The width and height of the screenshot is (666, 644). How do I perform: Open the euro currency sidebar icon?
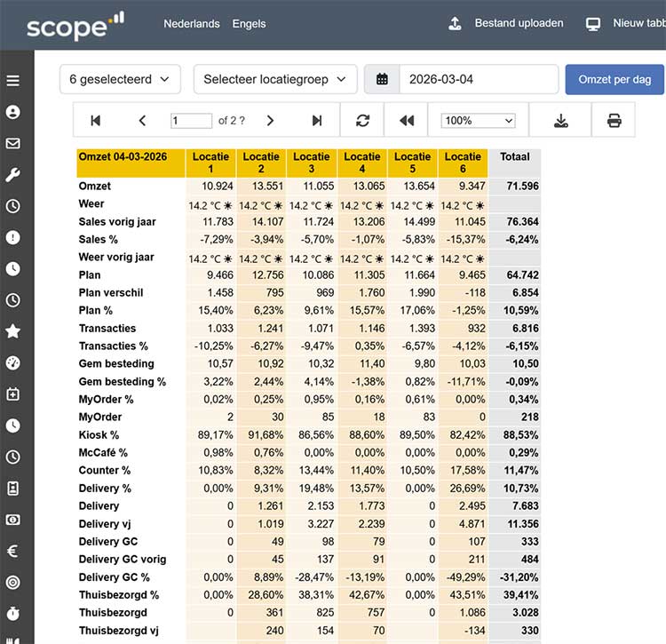point(12,551)
